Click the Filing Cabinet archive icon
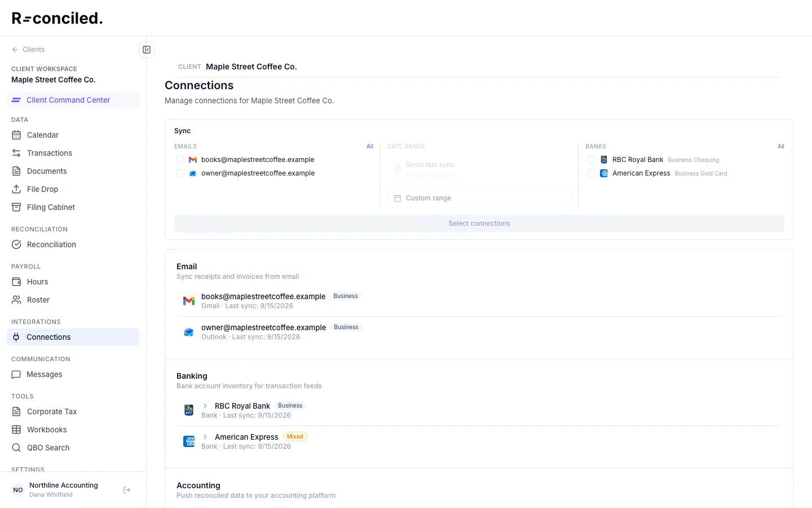 pyautogui.click(x=16, y=207)
